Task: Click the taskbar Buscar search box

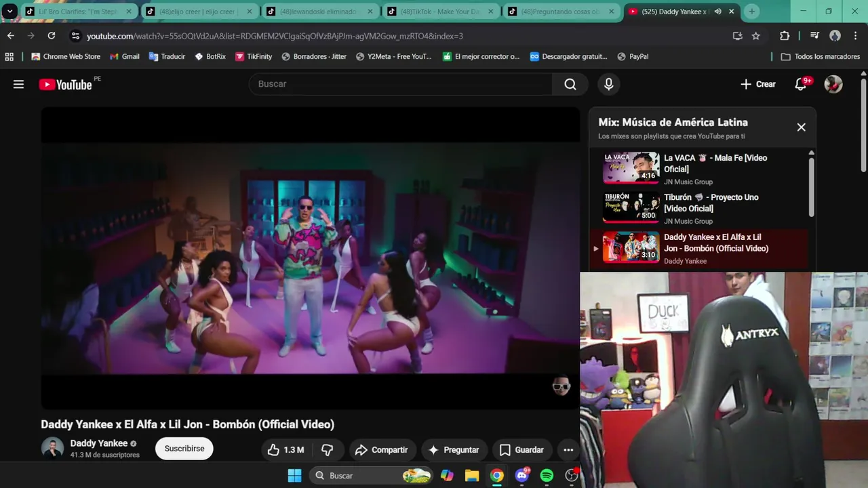Action: [372, 476]
